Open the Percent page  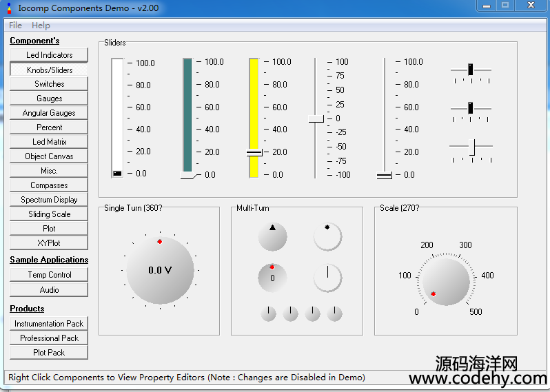49,127
